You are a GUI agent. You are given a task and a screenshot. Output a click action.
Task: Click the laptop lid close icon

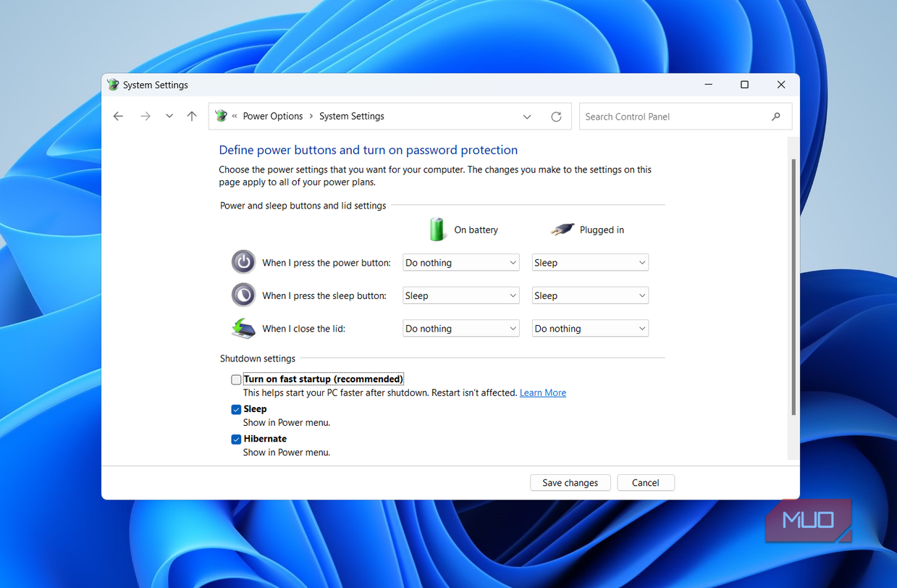tap(243, 328)
